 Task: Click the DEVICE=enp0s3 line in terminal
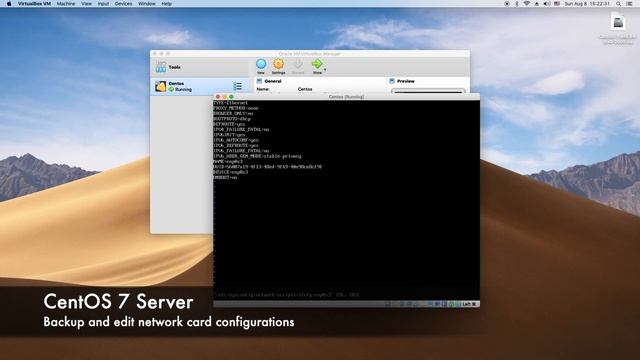pyautogui.click(x=231, y=172)
